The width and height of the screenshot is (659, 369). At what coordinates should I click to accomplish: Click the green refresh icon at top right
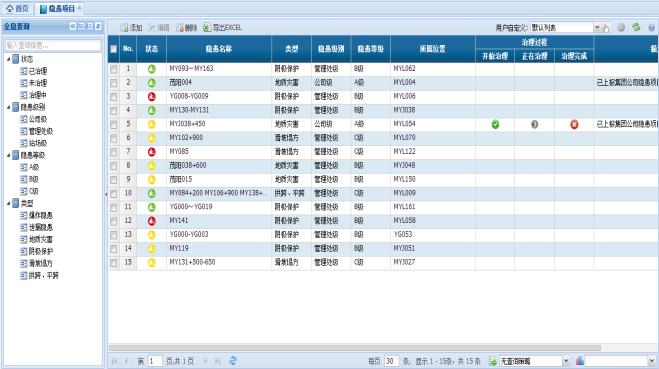point(636,28)
